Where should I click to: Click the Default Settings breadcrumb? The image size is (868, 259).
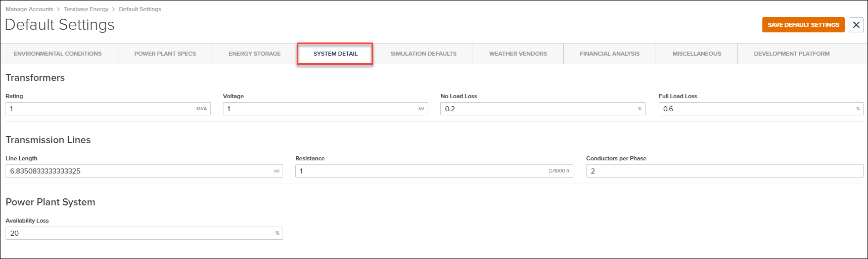(140, 9)
